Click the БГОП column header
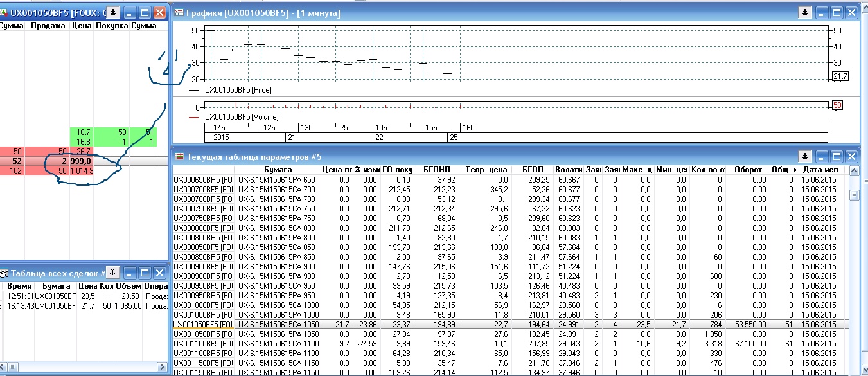Image resolution: width=868 pixels, height=376 pixels. coord(533,170)
